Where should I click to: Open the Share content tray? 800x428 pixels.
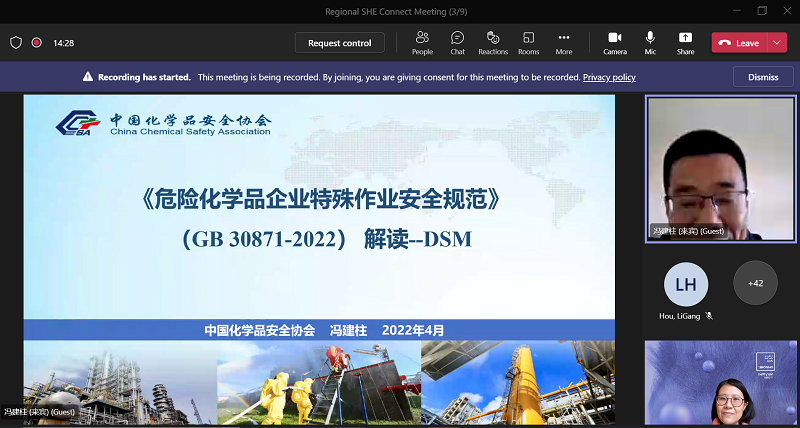pyautogui.click(x=685, y=43)
